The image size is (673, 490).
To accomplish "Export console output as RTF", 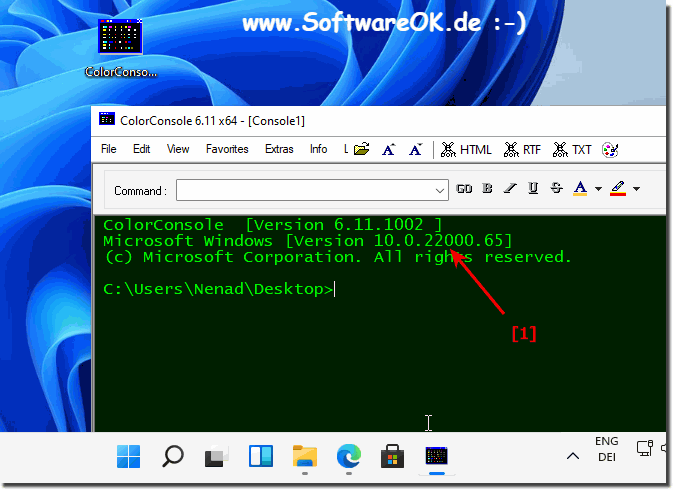I will (x=522, y=149).
